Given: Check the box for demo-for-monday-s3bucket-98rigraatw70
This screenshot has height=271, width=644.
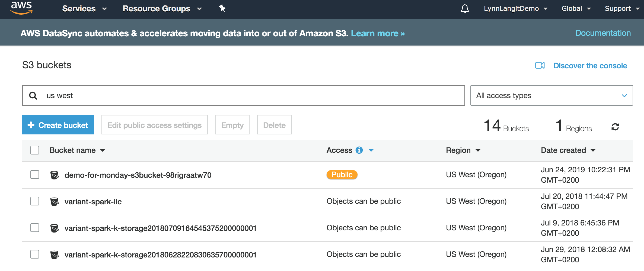Looking at the screenshot, I should (35, 175).
